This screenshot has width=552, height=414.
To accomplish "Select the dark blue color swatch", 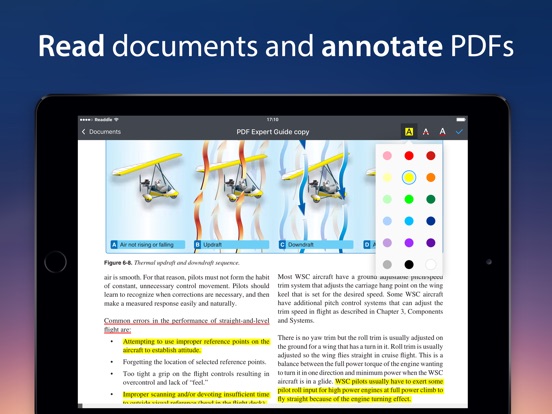I will [x=431, y=221].
